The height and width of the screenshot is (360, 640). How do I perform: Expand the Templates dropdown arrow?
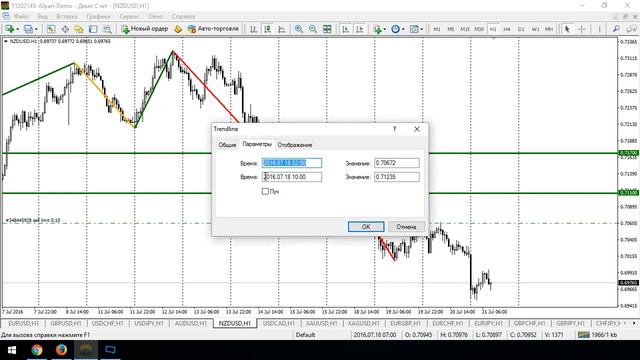[422, 29]
